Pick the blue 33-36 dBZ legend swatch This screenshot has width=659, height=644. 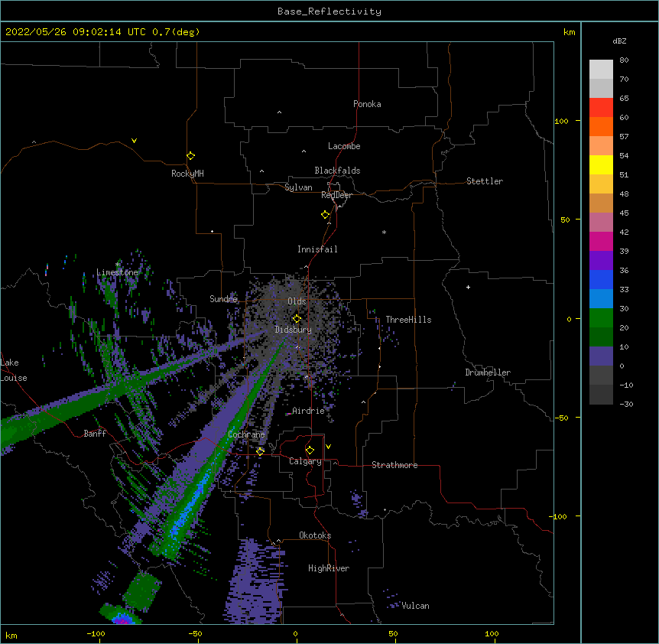(601, 279)
